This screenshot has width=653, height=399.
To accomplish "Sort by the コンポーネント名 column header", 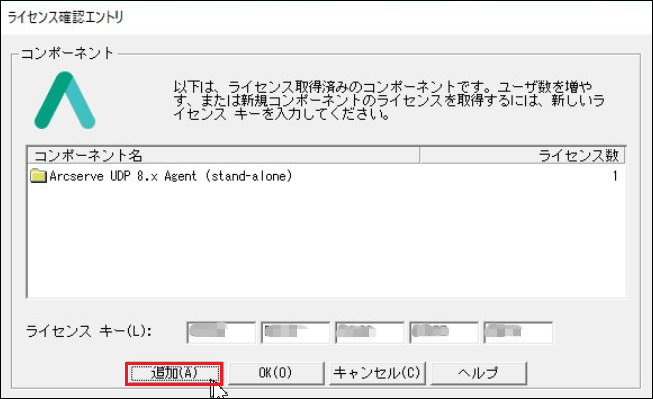I will pyautogui.click(x=224, y=156).
